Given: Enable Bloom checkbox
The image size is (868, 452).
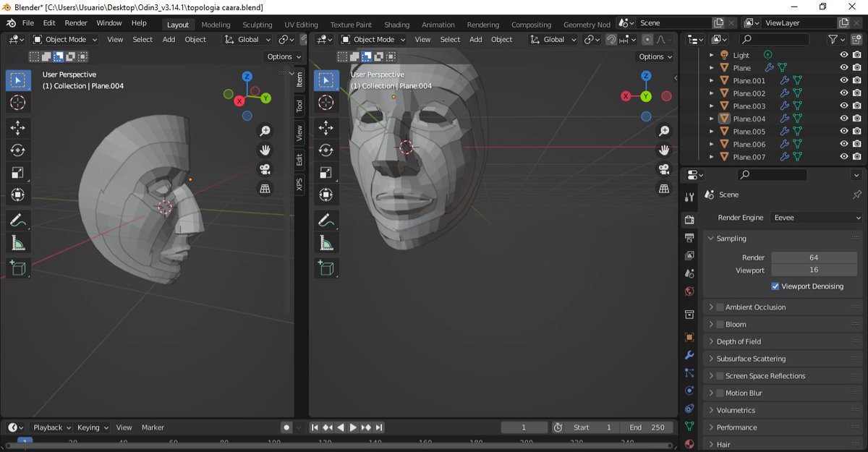Looking at the screenshot, I should [x=720, y=325].
